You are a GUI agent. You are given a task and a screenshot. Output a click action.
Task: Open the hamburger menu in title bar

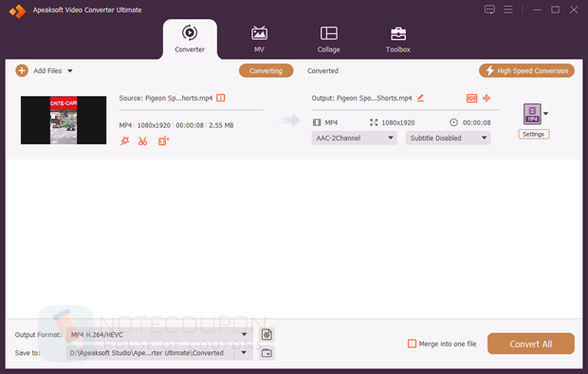[508, 9]
